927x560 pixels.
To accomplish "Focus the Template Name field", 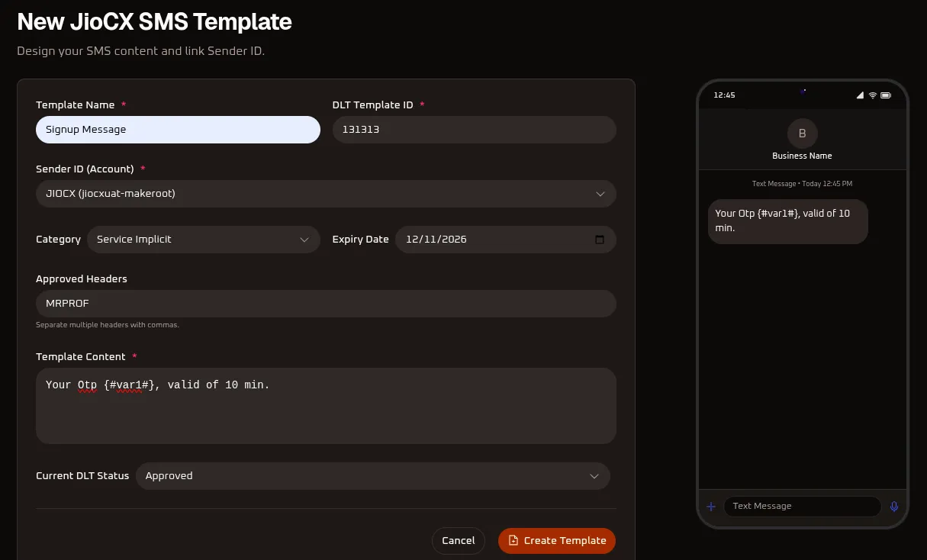I will click(178, 130).
